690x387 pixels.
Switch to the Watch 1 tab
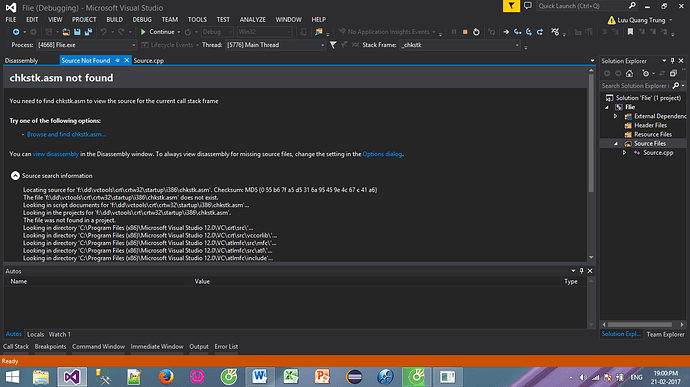pos(59,334)
